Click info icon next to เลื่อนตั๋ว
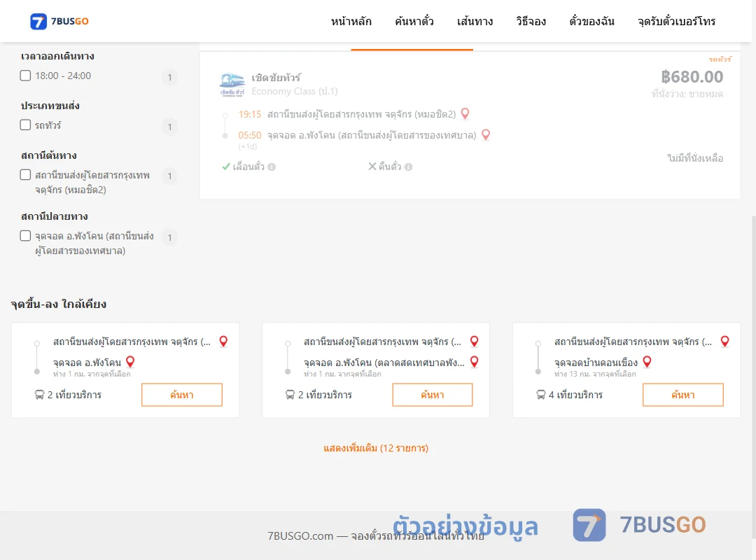This screenshot has width=756, height=560. tap(272, 167)
